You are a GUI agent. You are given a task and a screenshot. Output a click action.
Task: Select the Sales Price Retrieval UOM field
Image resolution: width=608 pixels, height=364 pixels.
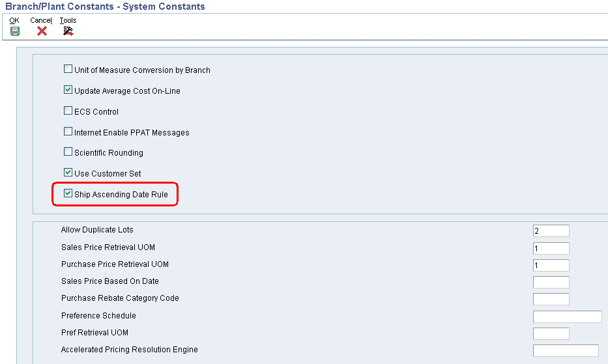(551, 248)
